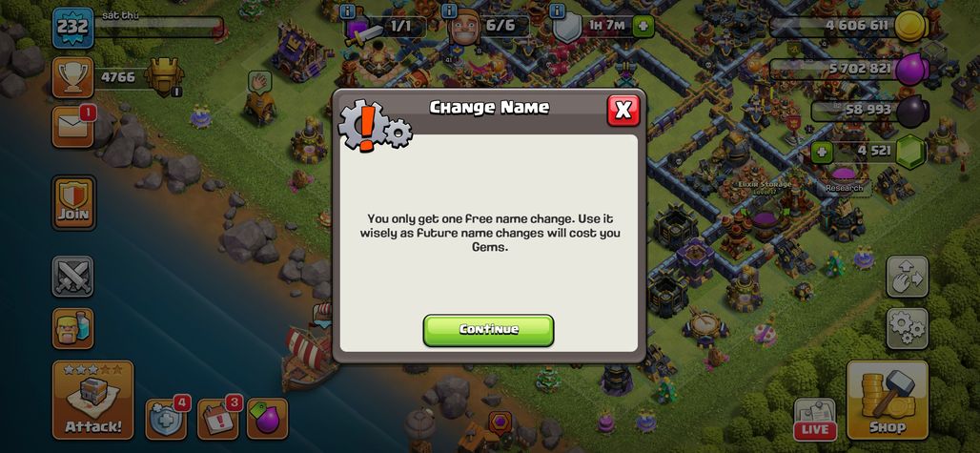Image resolution: width=980 pixels, height=453 pixels.
Task: Extend shield with the green plus
Action: click(x=642, y=27)
